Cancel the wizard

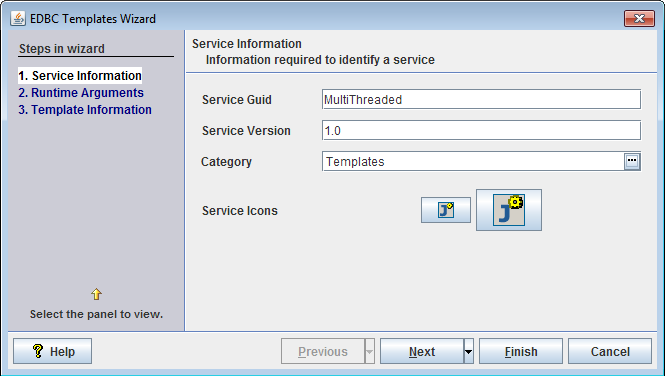point(610,351)
